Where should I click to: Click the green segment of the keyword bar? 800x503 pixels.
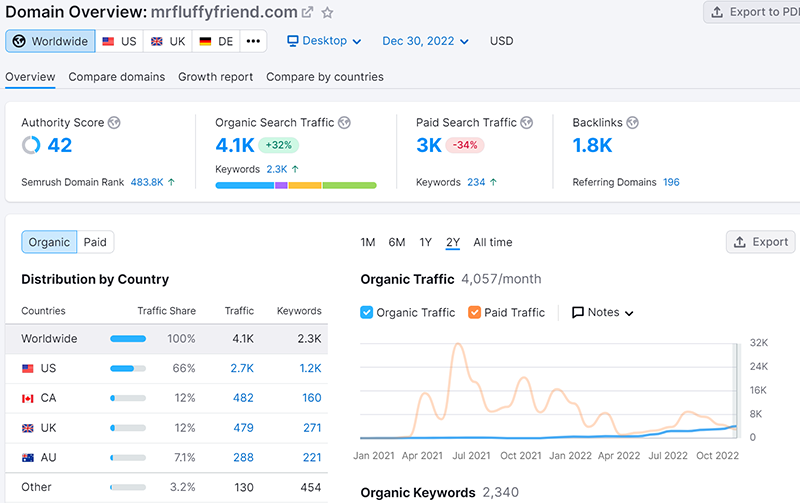pyautogui.click(x=349, y=185)
